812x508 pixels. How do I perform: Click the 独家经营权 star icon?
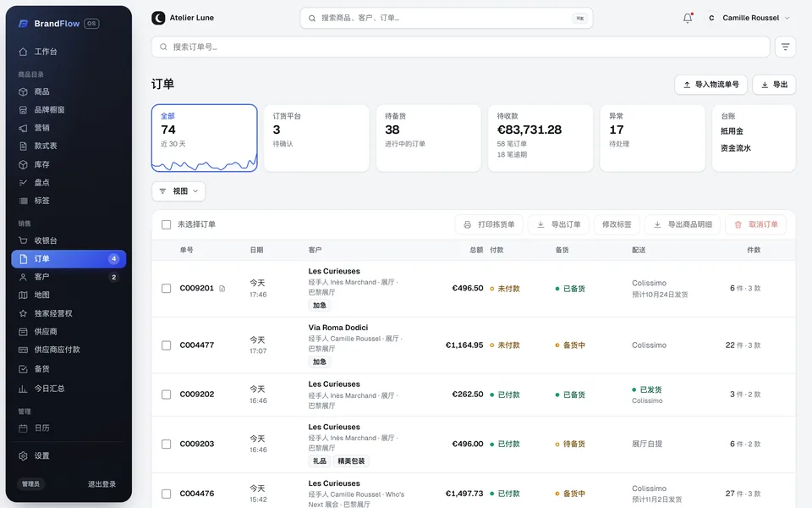(x=23, y=313)
